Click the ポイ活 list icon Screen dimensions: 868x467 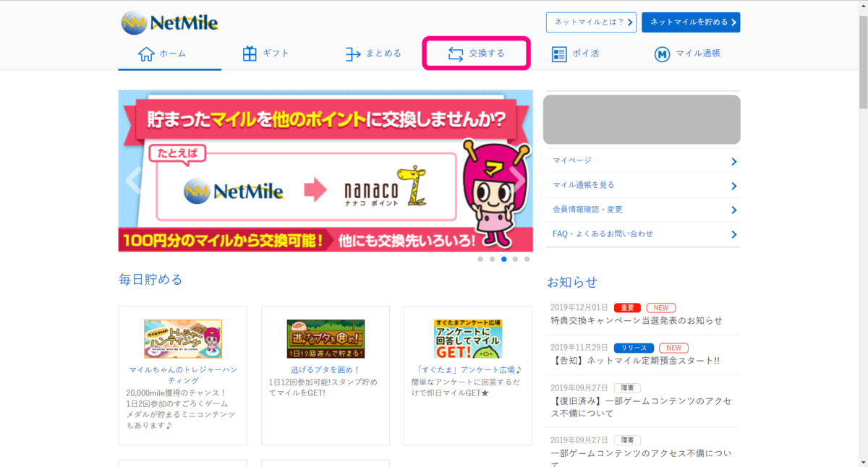tap(559, 54)
